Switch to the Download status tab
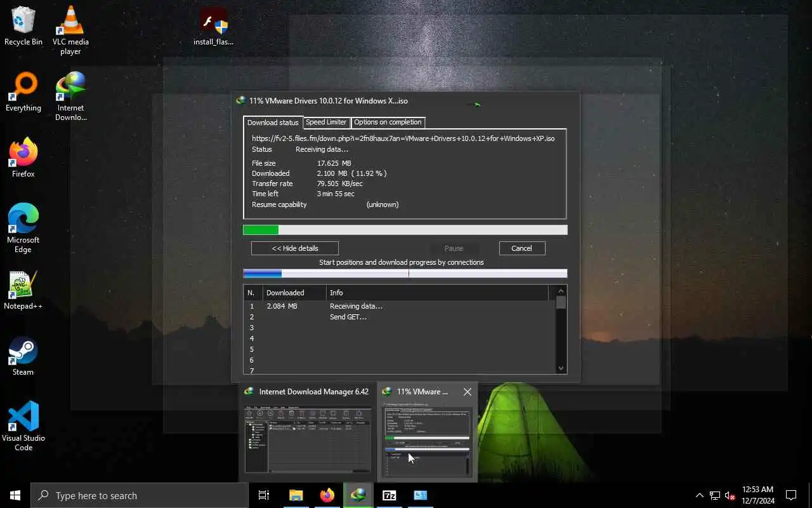This screenshot has height=508, width=812. point(273,123)
